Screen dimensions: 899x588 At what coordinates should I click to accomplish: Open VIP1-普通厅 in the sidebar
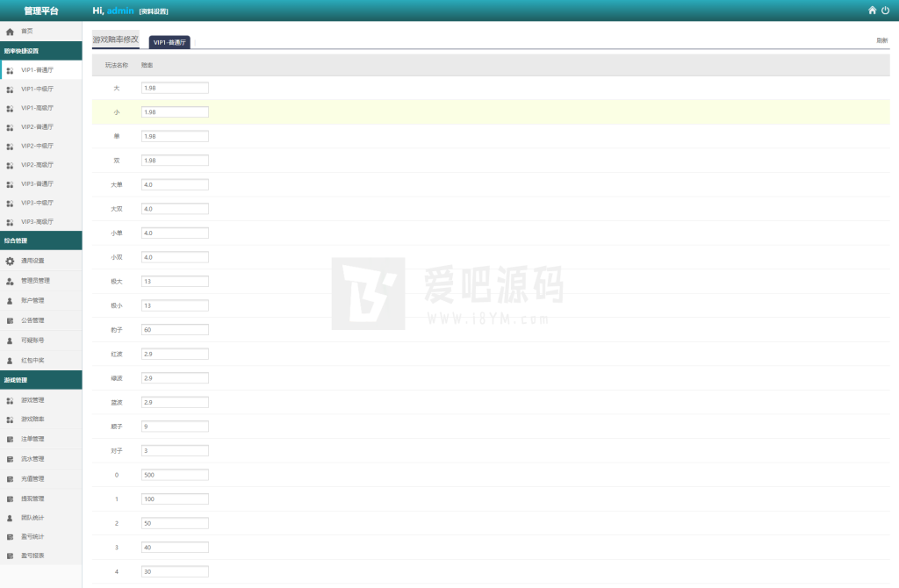[40, 70]
